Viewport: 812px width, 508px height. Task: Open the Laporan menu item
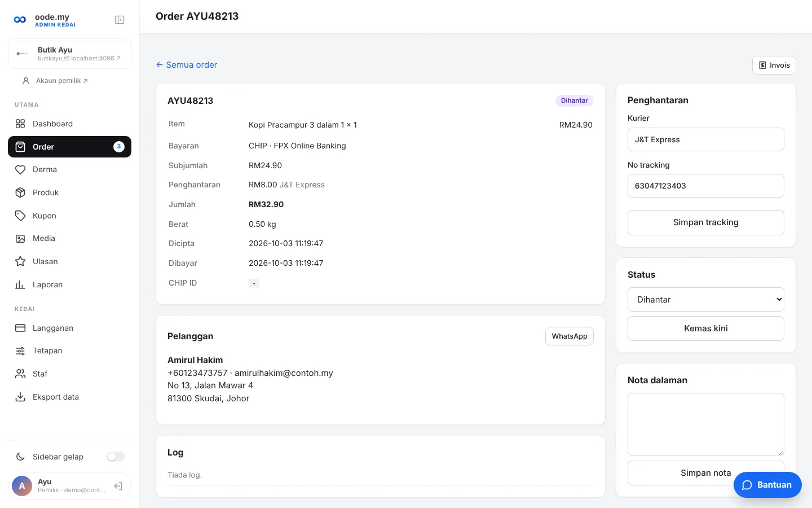69,284
